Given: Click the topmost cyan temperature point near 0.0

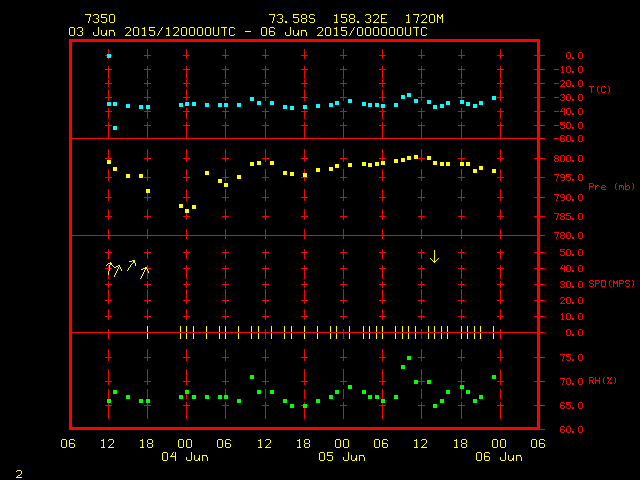Looking at the screenshot, I should 109,56.
